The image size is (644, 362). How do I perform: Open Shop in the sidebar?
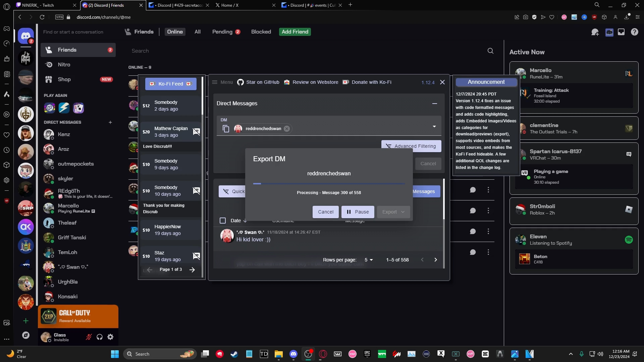click(78, 79)
